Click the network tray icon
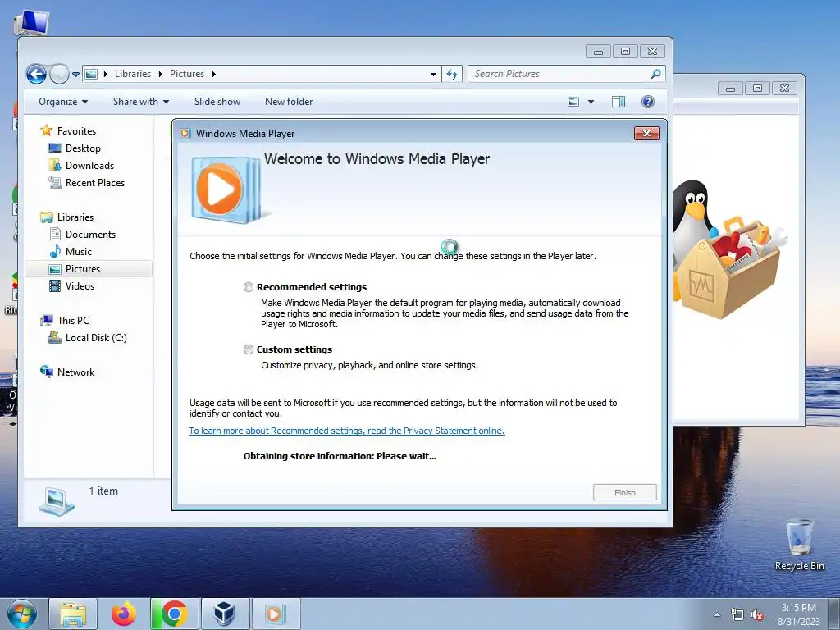Image resolution: width=840 pixels, height=630 pixels. pyautogui.click(x=737, y=615)
